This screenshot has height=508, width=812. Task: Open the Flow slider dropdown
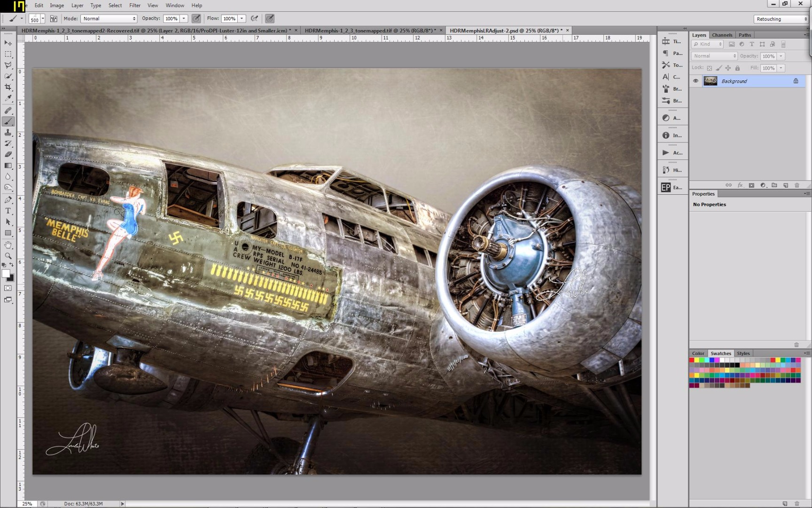coord(242,19)
